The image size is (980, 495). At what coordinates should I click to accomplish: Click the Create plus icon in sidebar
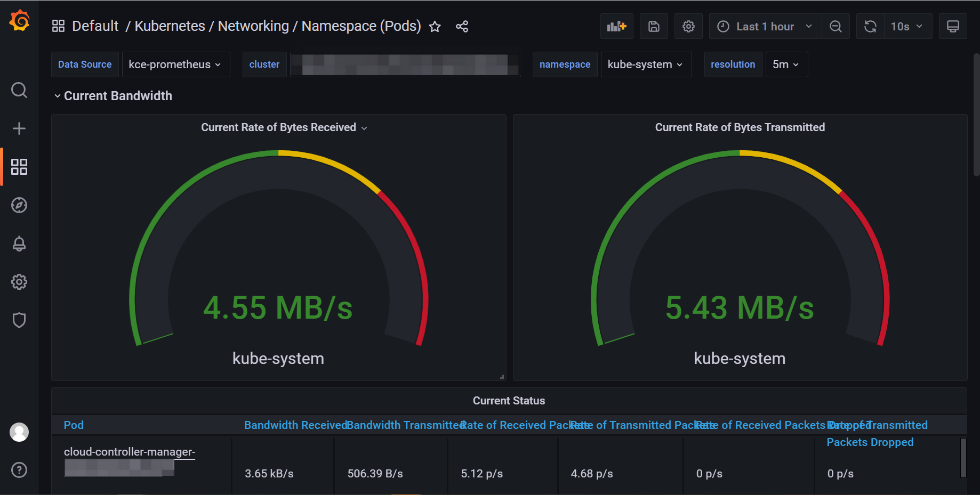coord(19,128)
